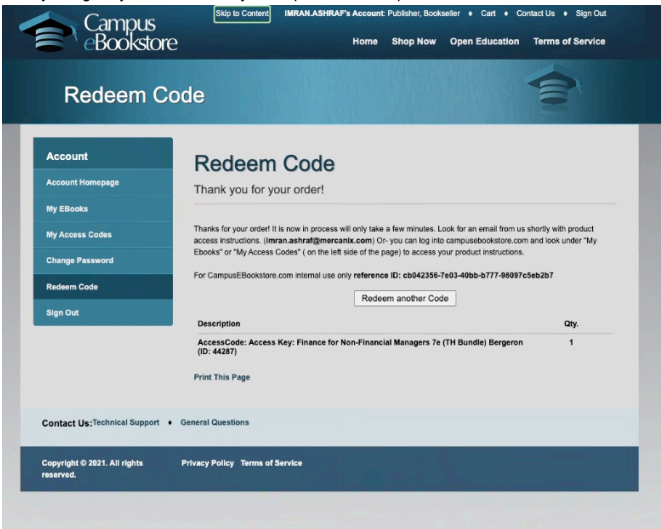Screen dimensions: 661x529
Task: Open the Shop Now menu item
Action: 414,42
